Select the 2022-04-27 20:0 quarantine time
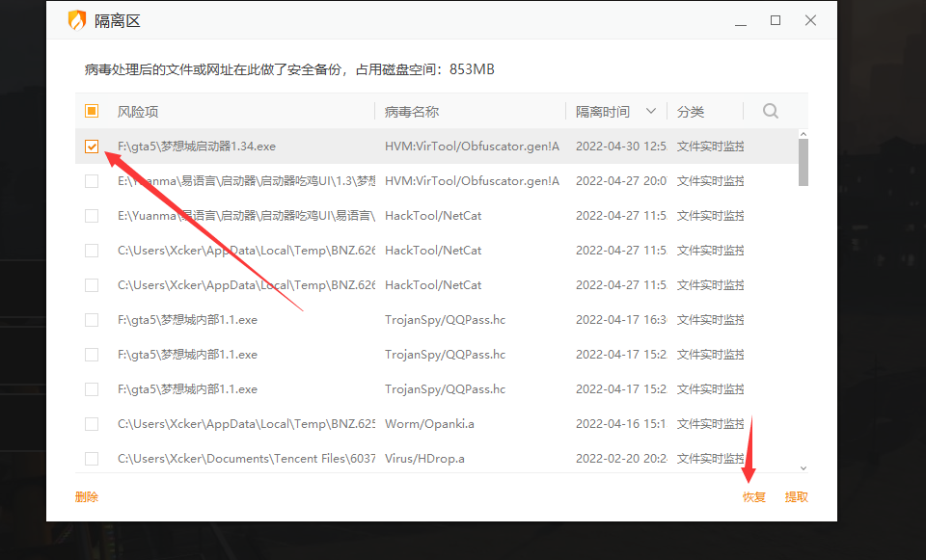Viewport: 926px width, 560px height. (x=621, y=181)
